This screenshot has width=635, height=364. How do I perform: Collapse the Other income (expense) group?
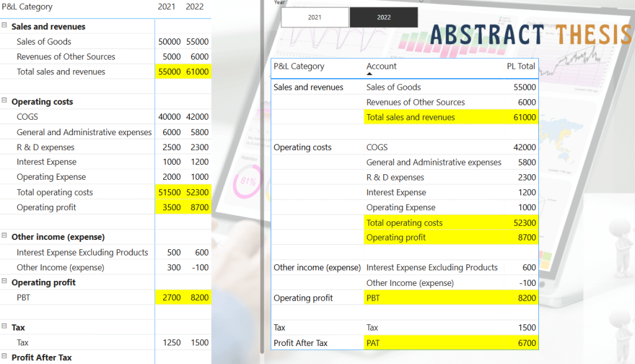coord(4,236)
